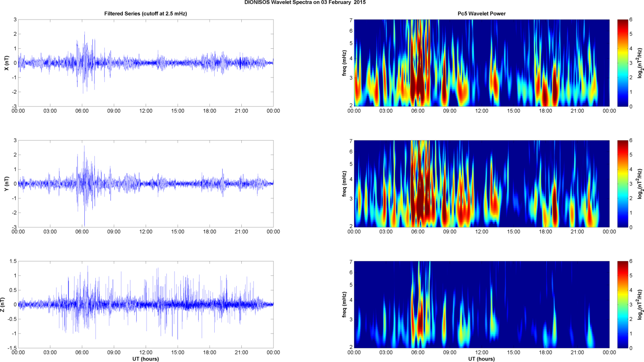Image resolution: width=644 pixels, height=362 pixels.
Task: Click the '09:00' tick under Y series plot
Action: pyautogui.click(x=114, y=231)
